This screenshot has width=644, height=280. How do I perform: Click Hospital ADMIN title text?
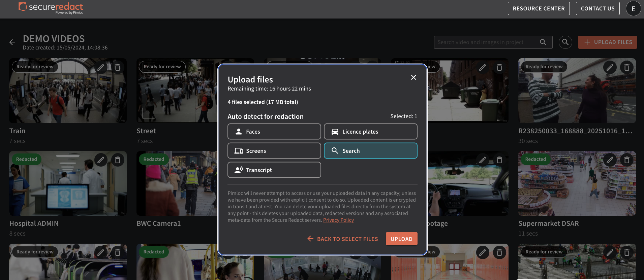tap(34, 223)
